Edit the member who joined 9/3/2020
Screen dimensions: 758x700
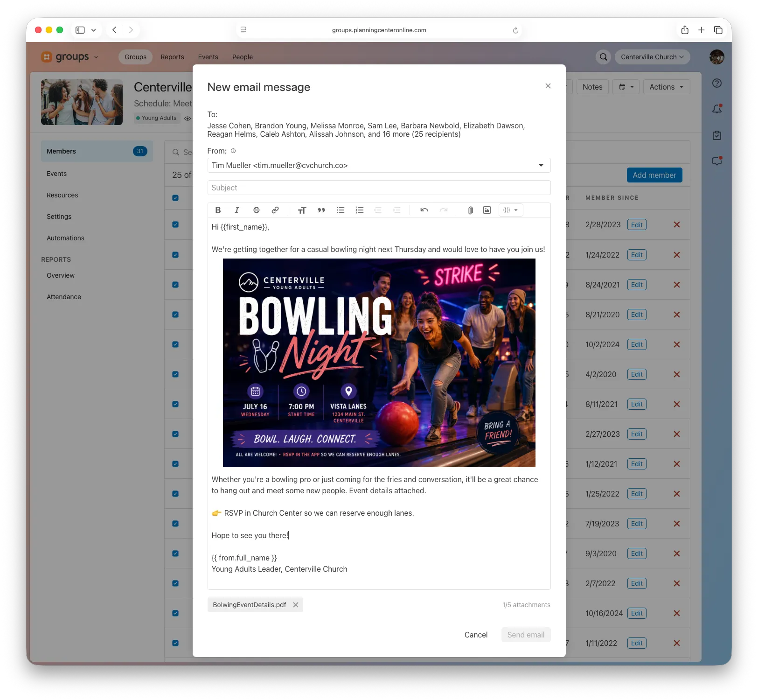[637, 553]
